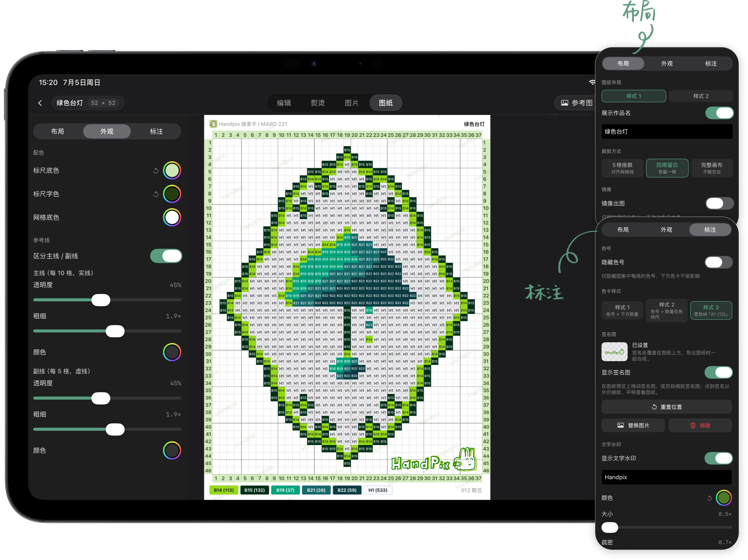Select color card Style 3

pyautogui.click(x=711, y=310)
